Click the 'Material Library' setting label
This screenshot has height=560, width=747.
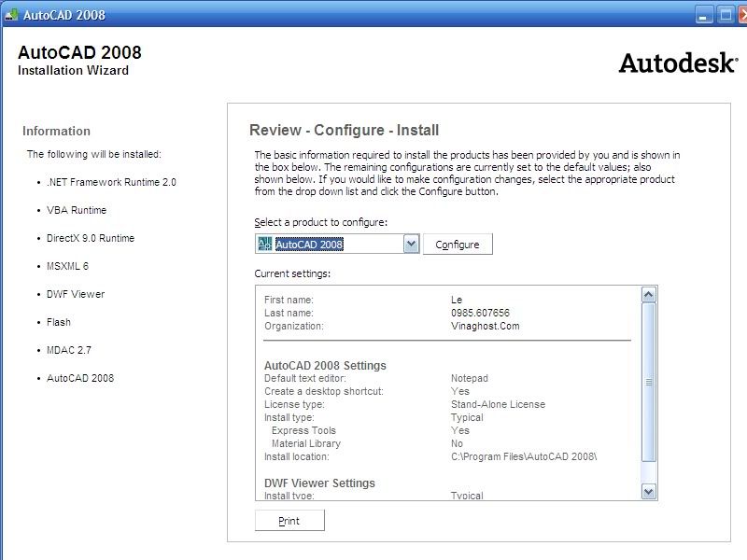click(x=306, y=444)
